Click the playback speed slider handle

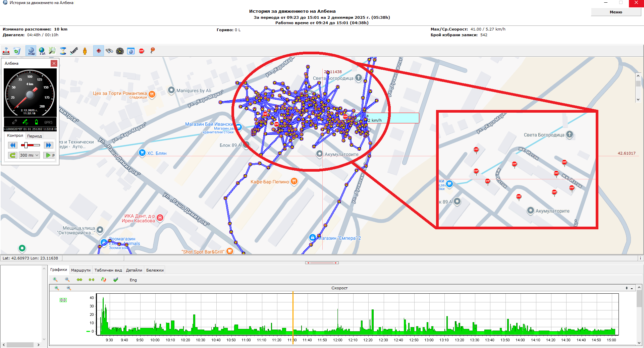[x=26, y=145]
